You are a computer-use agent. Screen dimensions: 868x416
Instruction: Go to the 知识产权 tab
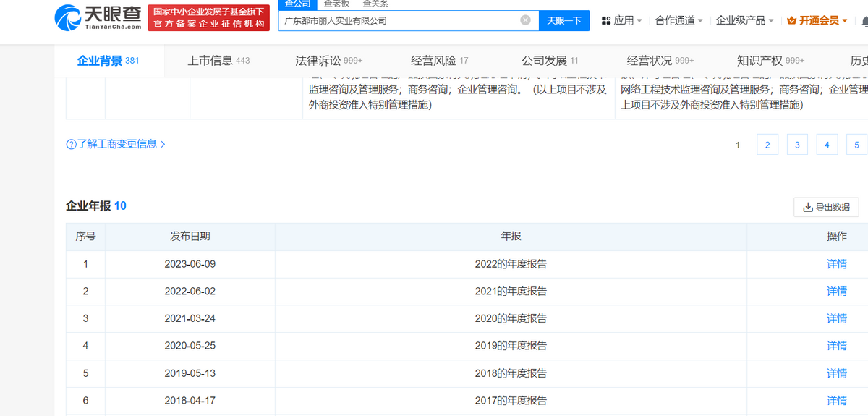[x=770, y=61]
